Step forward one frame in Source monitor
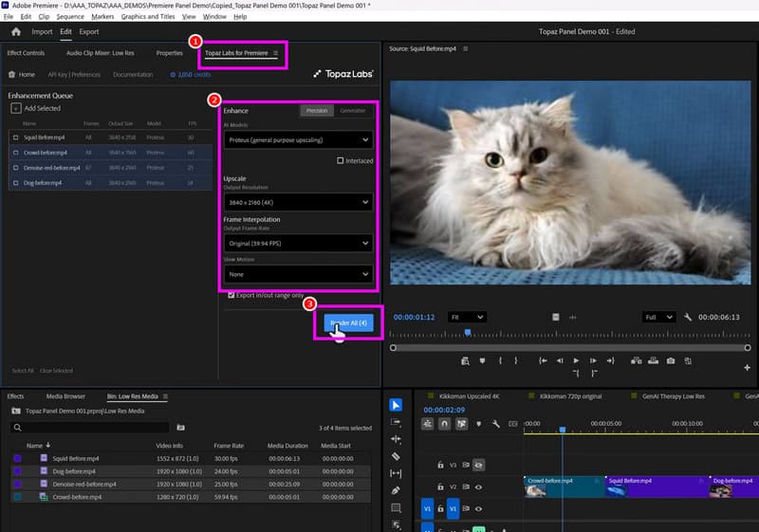The height and width of the screenshot is (532, 759). point(593,360)
